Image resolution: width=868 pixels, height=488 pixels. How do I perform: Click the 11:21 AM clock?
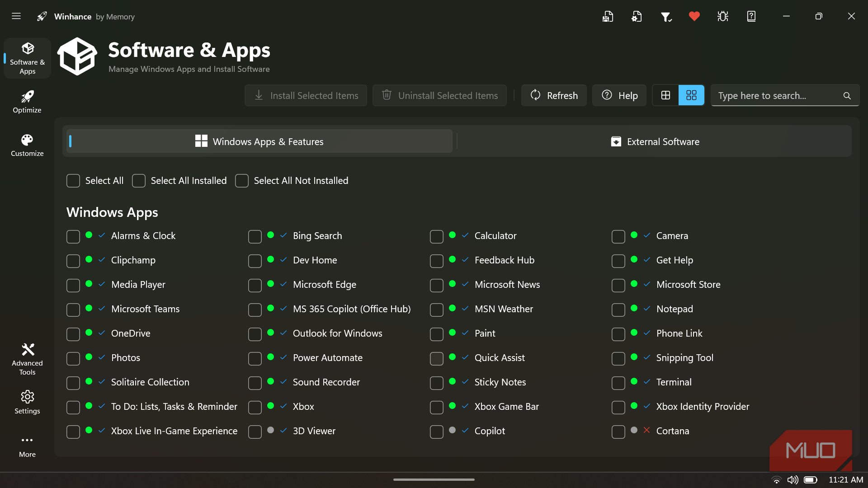(846, 480)
